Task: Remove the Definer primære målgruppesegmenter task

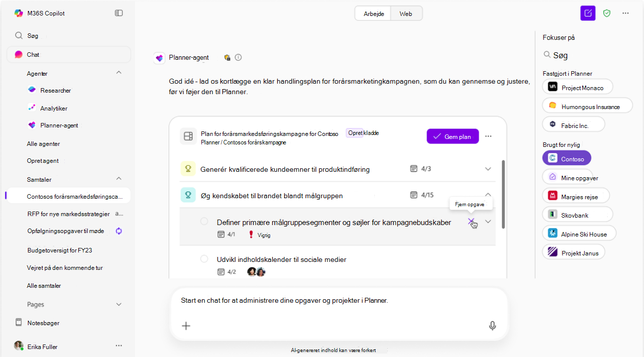Action: tap(471, 222)
